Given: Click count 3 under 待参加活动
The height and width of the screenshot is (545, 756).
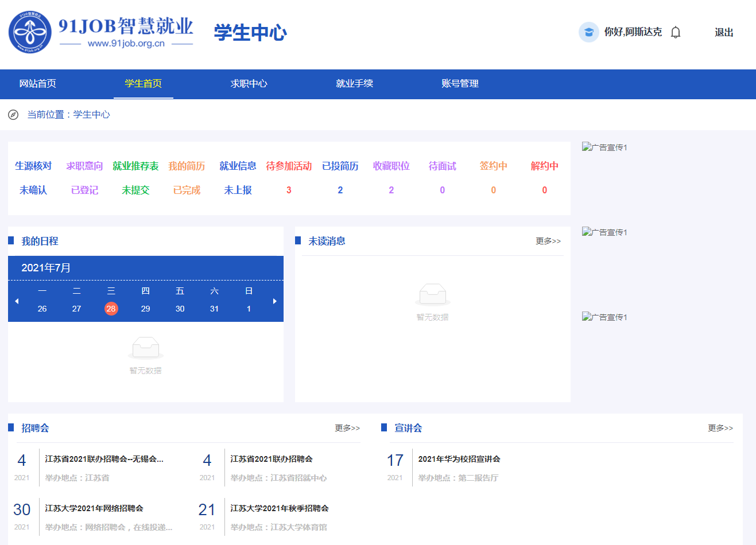Looking at the screenshot, I should tap(289, 190).
